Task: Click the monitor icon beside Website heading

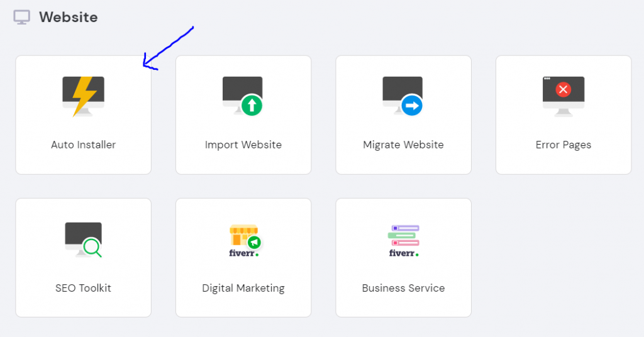Action: point(22,17)
